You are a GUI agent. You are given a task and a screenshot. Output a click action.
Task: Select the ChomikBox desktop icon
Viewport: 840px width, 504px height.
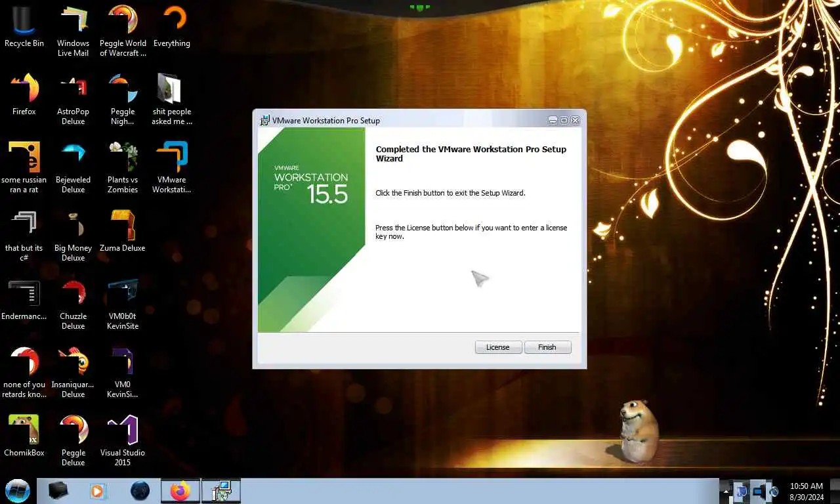tap(24, 436)
